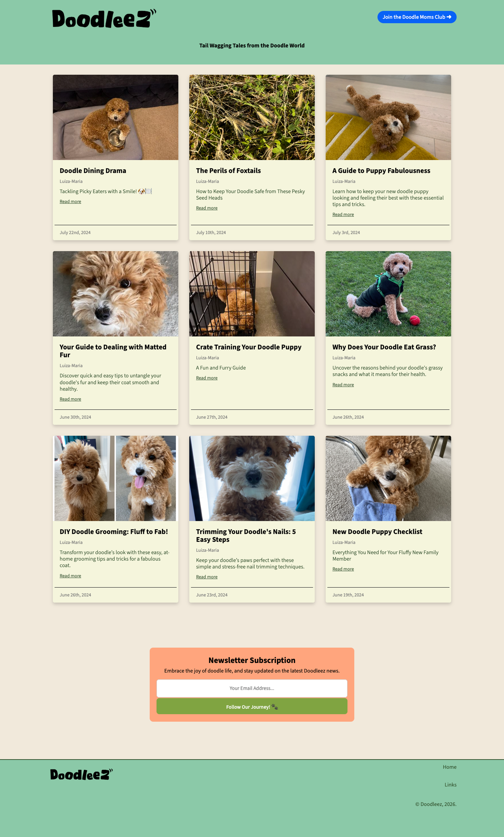
Task: Open the Doodle Dining Drama photo
Action: (x=116, y=117)
